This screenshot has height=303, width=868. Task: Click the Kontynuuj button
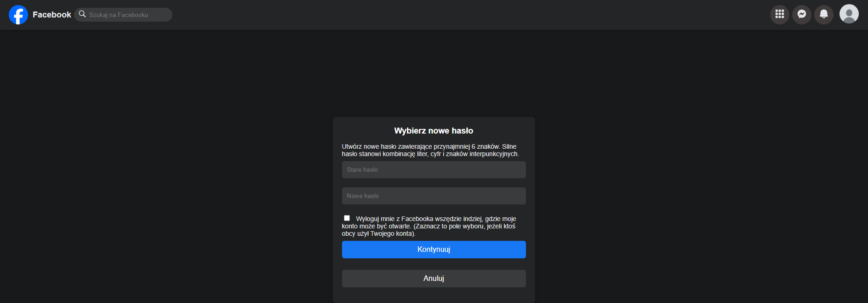point(434,250)
